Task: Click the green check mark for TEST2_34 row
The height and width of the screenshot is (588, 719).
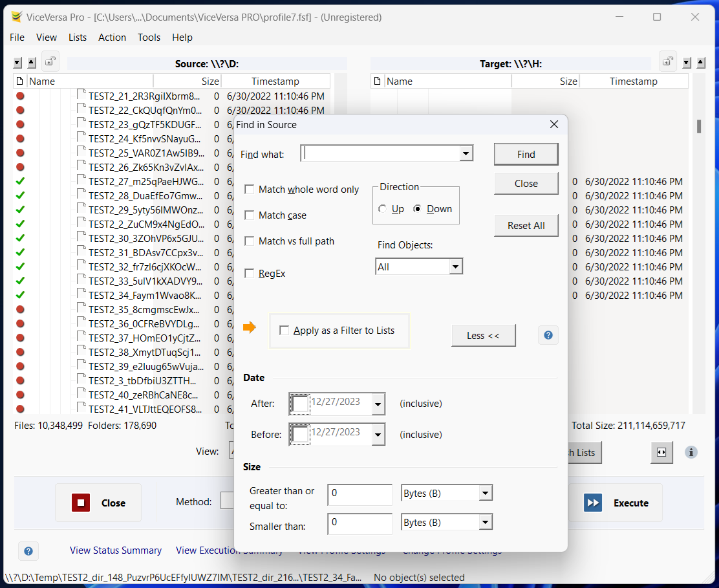Action: pyautogui.click(x=20, y=295)
